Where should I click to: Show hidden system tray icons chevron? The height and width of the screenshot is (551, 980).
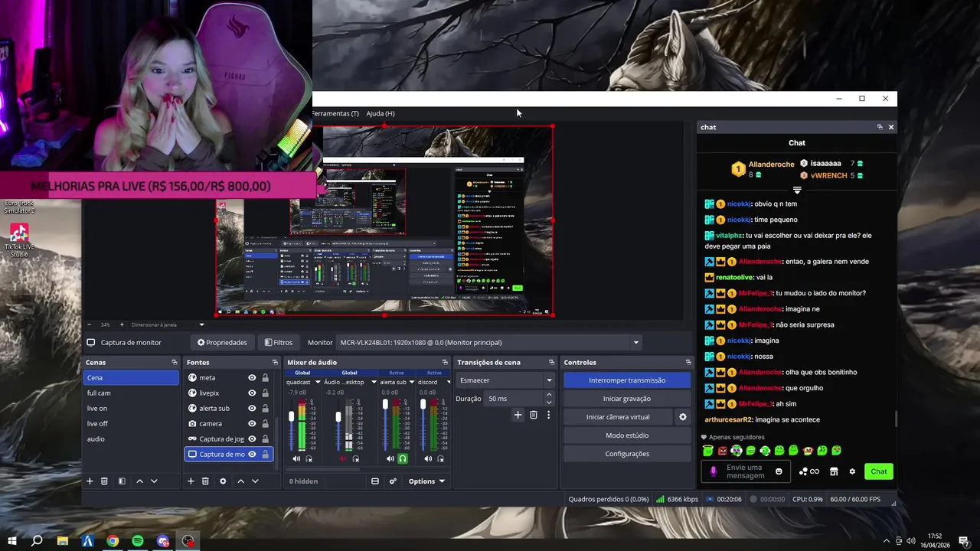(887, 541)
